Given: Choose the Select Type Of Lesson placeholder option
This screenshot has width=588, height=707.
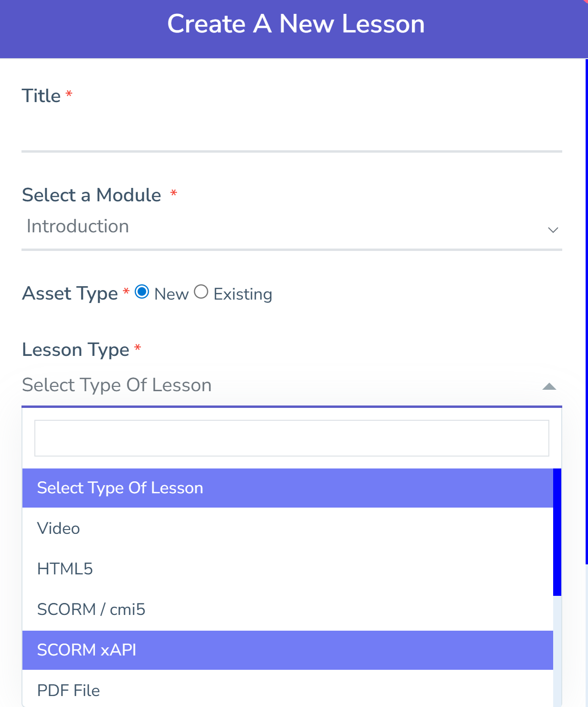Looking at the screenshot, I should point(120,488).
